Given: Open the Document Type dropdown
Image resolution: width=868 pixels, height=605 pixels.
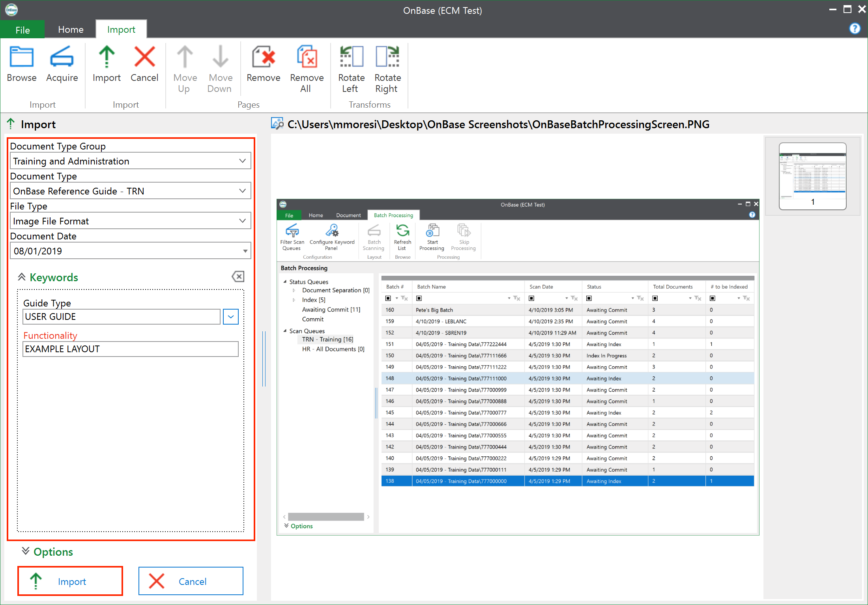Looking at the screenshot, I should point(243,191).
